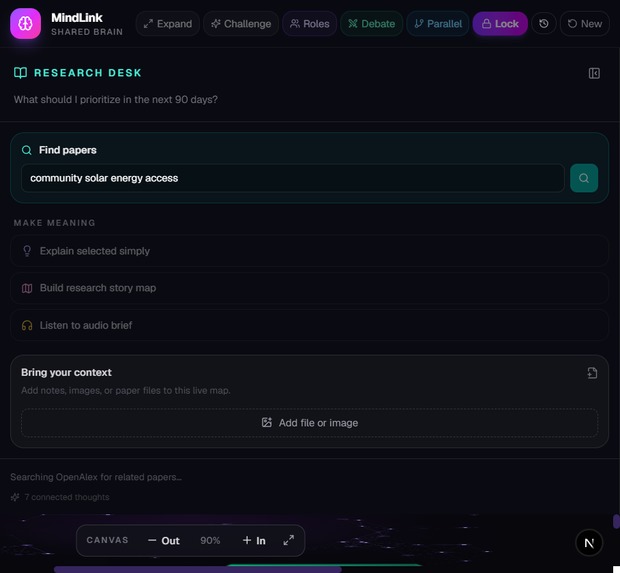Click 'Searching OpenAlex for related papers...' status

[x=96, y=477]
